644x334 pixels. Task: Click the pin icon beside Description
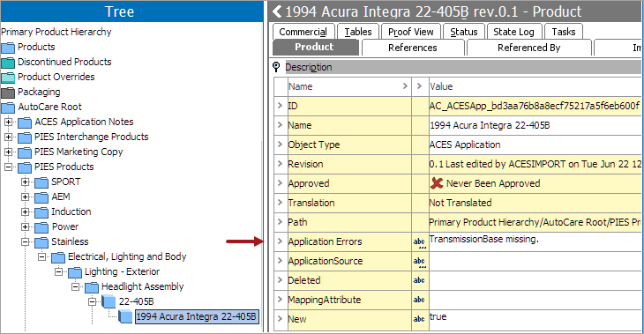click(x=276, y=67)
